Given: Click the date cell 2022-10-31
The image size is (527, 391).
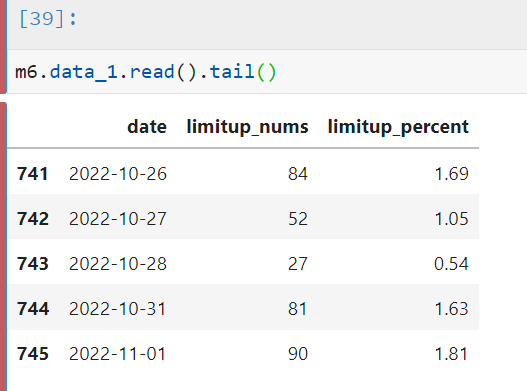Looking at the screenshot, I should tap(118, 309).
